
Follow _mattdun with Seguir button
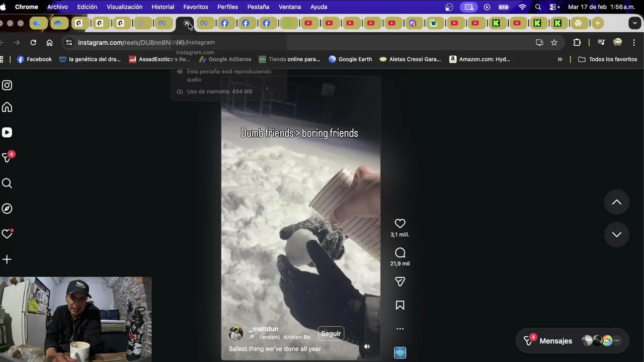click(x=331, y=333)
